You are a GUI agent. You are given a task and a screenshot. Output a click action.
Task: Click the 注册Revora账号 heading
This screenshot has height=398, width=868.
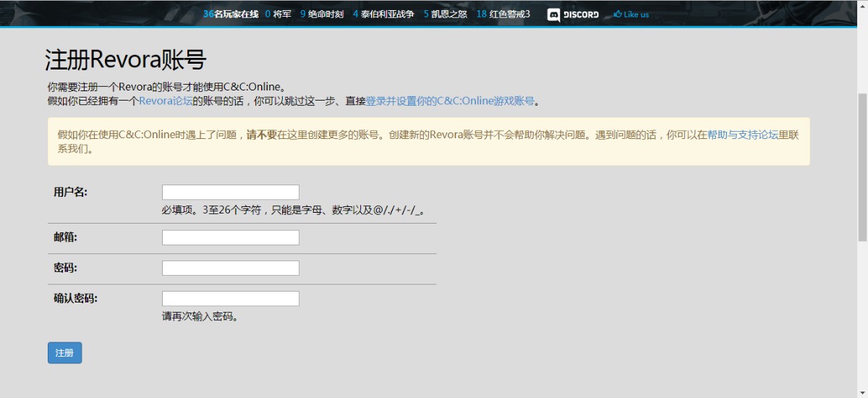pyautogui.click(x=126, y=59)
